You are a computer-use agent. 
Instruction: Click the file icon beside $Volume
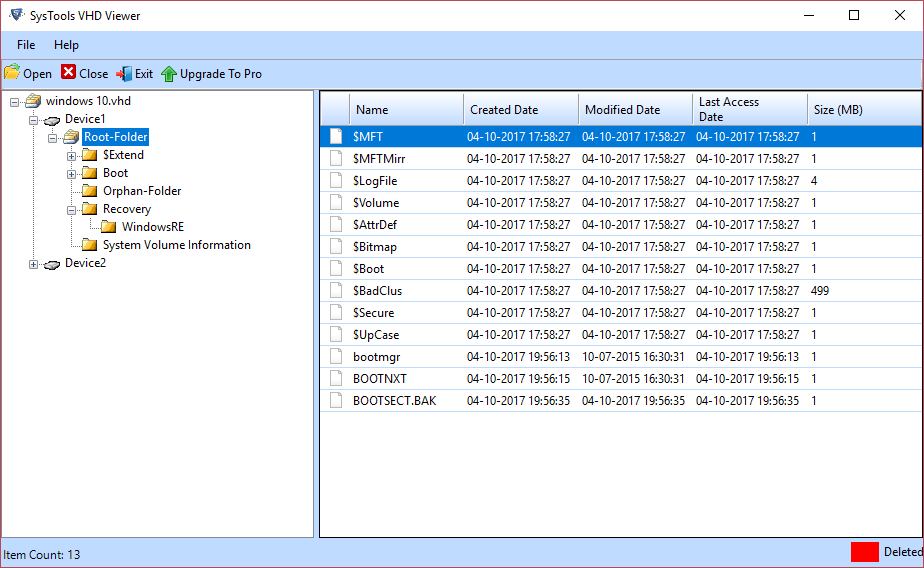click(336, 202)
